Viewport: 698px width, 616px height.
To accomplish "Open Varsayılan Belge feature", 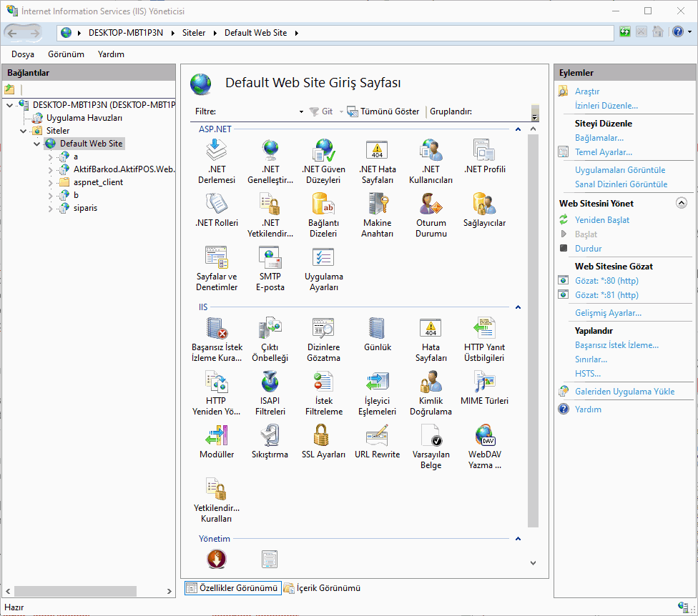I will (x=431, y=447).
